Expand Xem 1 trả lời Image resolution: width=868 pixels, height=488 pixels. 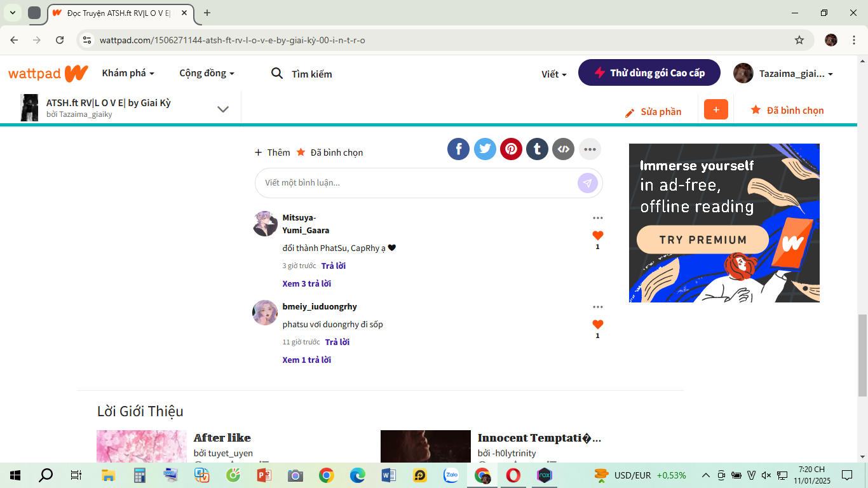[x=307, y=360]
